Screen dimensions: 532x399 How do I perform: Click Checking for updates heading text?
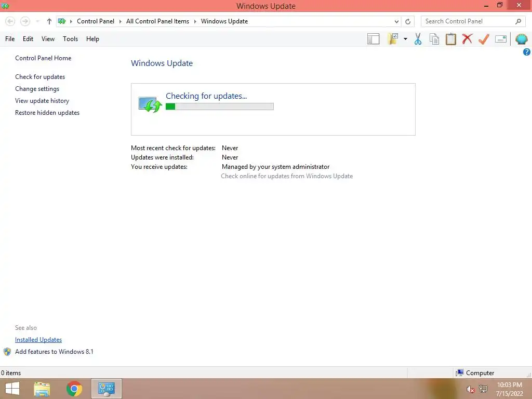tap(206, 96)
